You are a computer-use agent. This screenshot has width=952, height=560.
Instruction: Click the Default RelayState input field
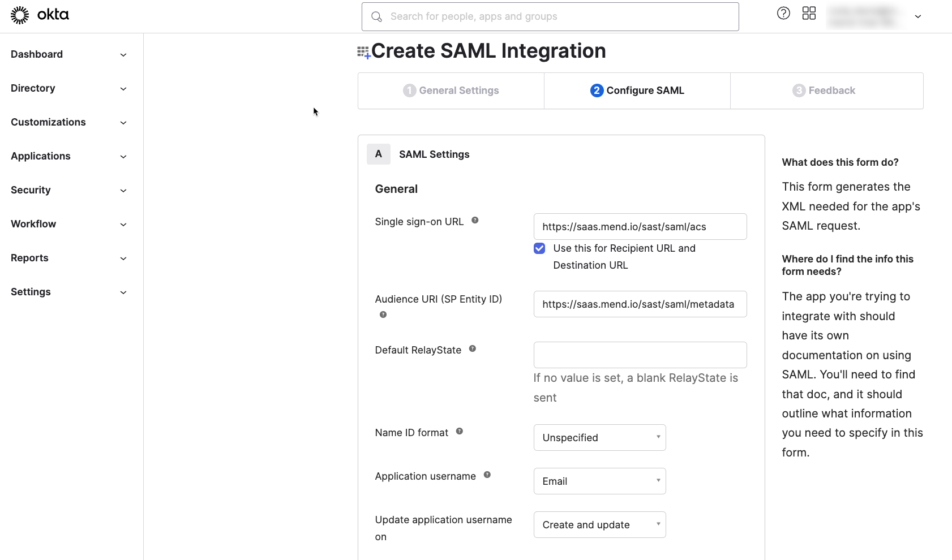click(x=640, y=355)
